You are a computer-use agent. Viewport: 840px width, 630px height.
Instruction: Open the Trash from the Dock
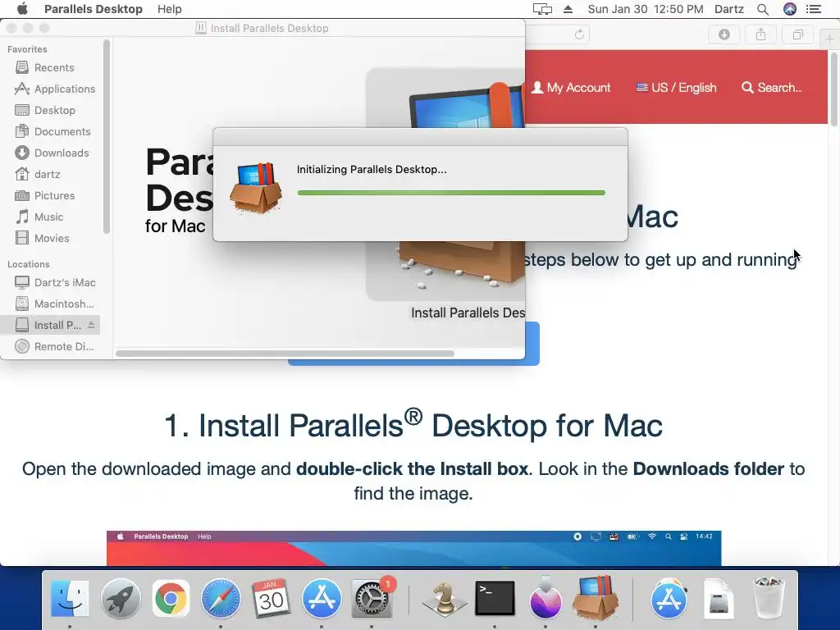pos(769,598)
